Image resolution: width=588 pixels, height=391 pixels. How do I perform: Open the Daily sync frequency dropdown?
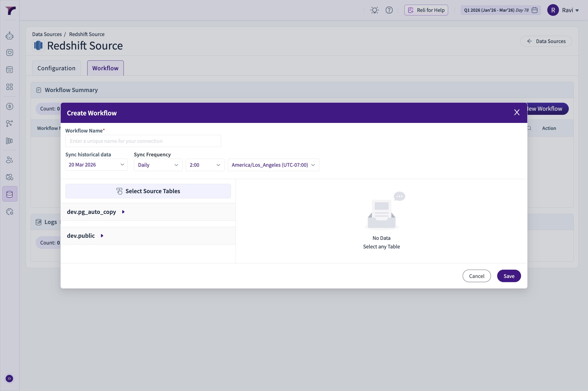point(158,165)
